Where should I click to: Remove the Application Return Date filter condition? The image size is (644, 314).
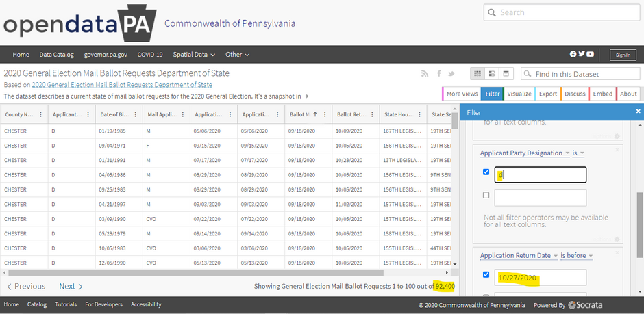point(617,253)
